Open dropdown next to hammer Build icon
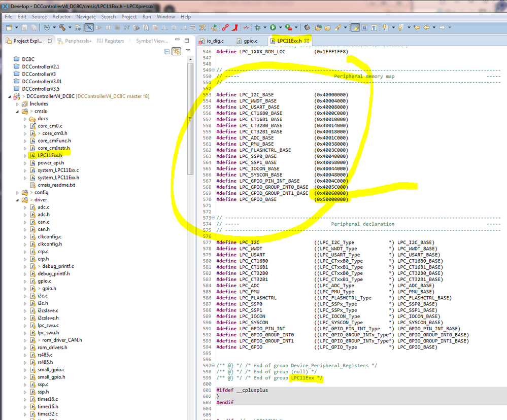This screenshot has height=420, width=507. (70, 27)
